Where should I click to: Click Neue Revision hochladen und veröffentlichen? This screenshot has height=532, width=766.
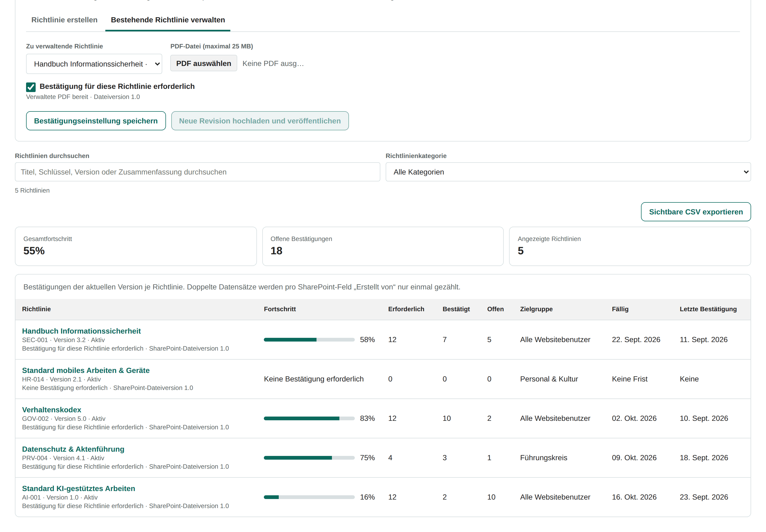(260, 121)
